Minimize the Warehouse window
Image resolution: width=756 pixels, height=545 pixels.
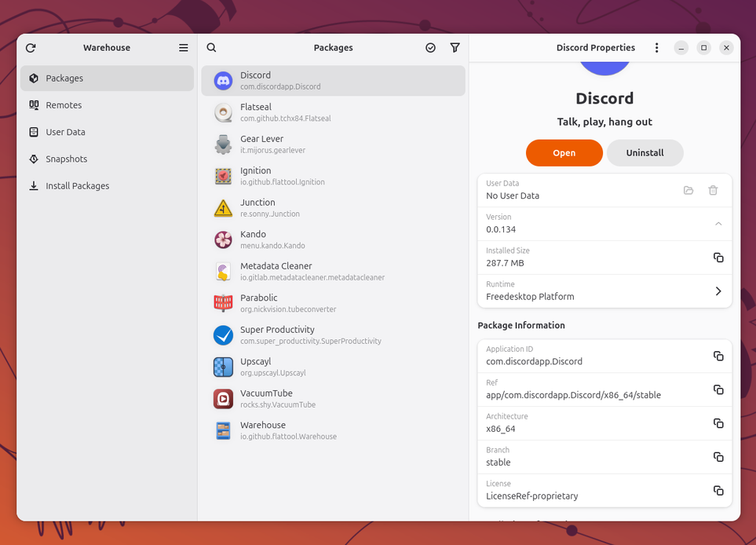[681, 48]
